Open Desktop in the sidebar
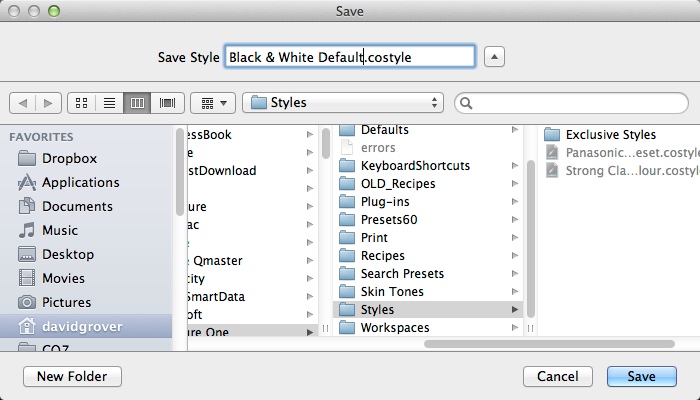Viewport: 700px width, 400px height. (x=86, y=254)
